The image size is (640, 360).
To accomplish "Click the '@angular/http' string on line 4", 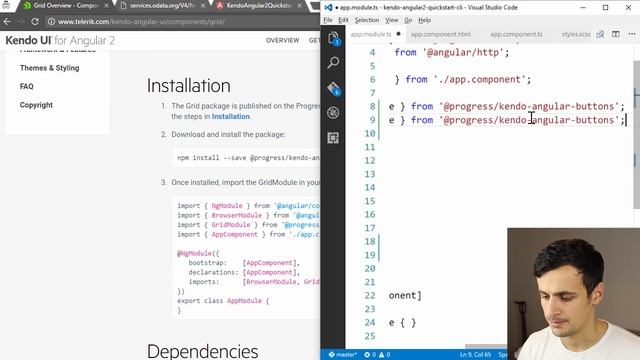I will [x=463, y=53].
